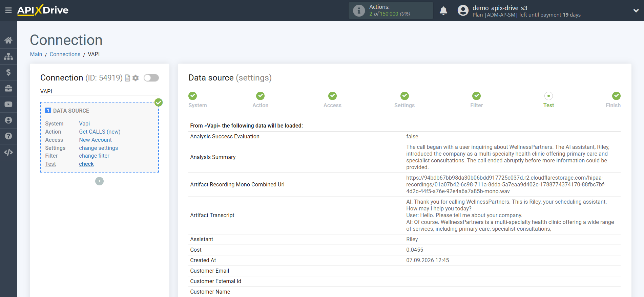The width and height of the screenshot is (644, 297).
Task: Click the Customer Name label
Action: click(x=210, y=292)
